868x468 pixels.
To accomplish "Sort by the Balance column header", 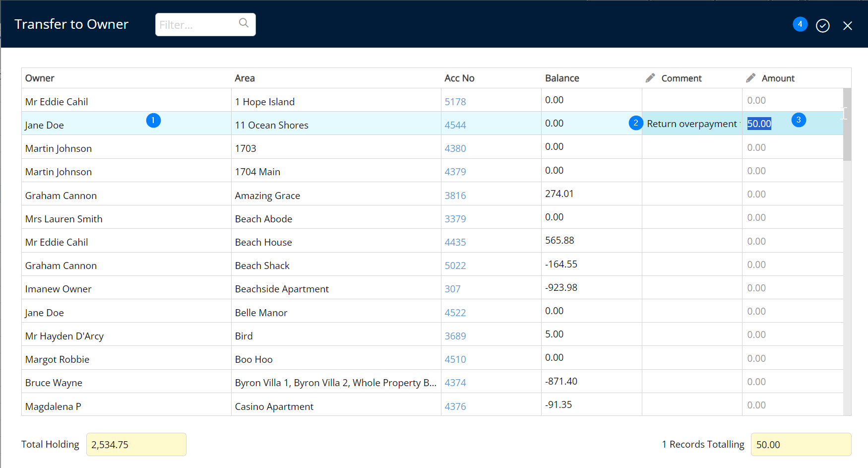I will (561, 78).
